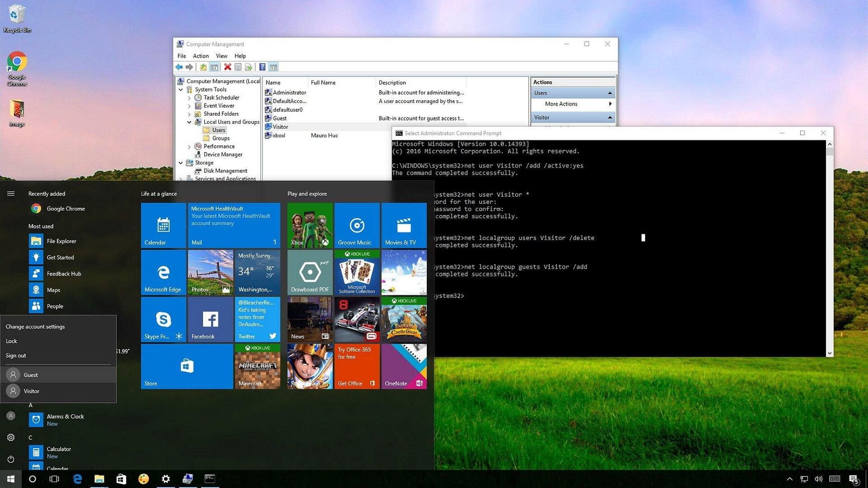Launch Microsoft Edge from the taskbar
Viewport: 868px width, 488px height.
[77, 479]
